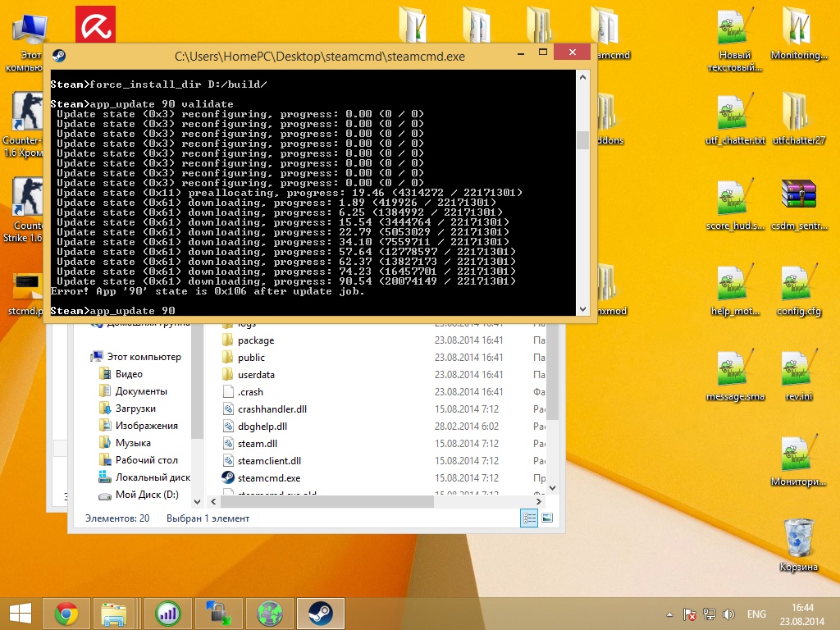Open the green globe app on taskbar
This screenshot has width=840, height=630.
pyautogui.click(x=269, y=614)
